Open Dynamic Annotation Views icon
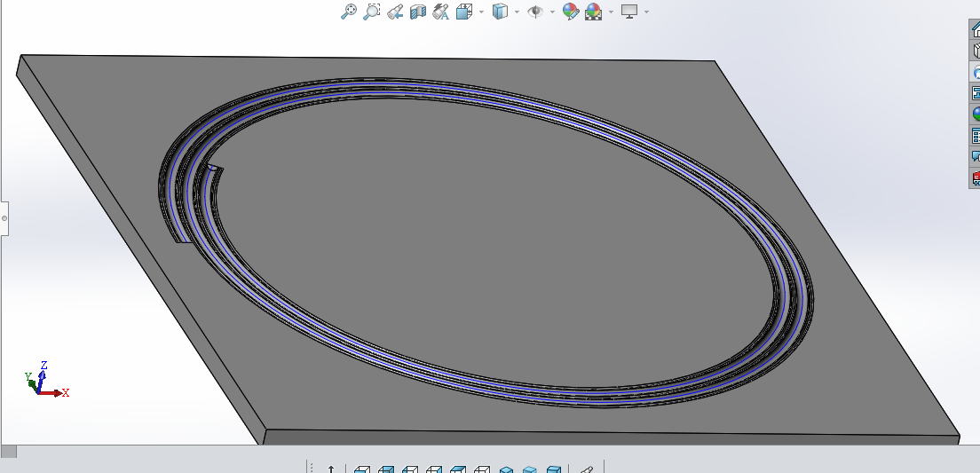 [440, 12]
